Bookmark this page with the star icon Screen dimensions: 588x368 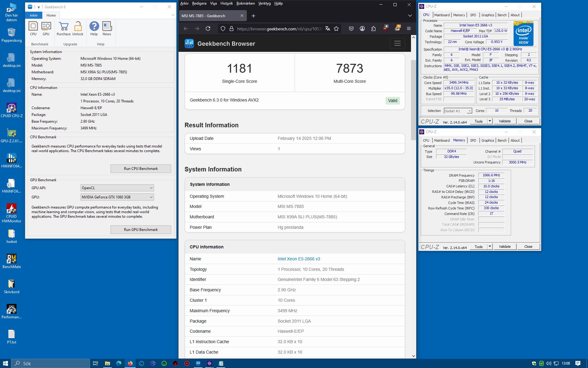336,29
